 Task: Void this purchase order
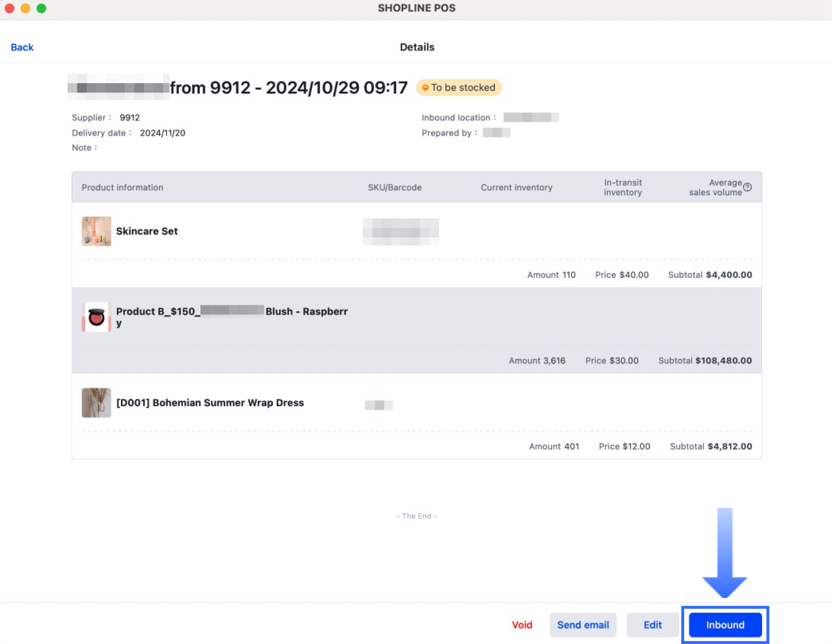coord(522,625)
